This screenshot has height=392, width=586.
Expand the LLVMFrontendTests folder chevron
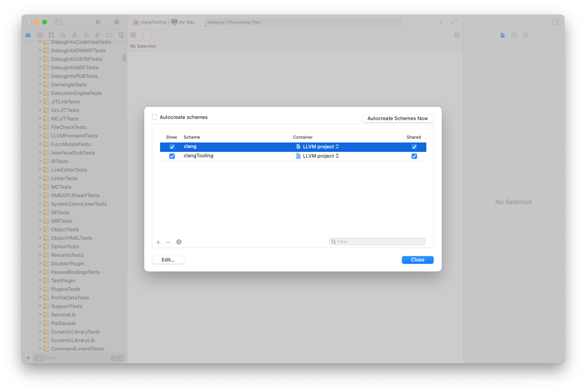tap(40, 136)
